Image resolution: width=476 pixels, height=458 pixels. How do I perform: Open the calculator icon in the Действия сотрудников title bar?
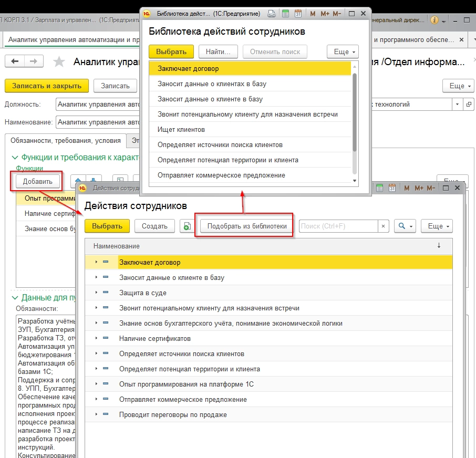(379, 188)
